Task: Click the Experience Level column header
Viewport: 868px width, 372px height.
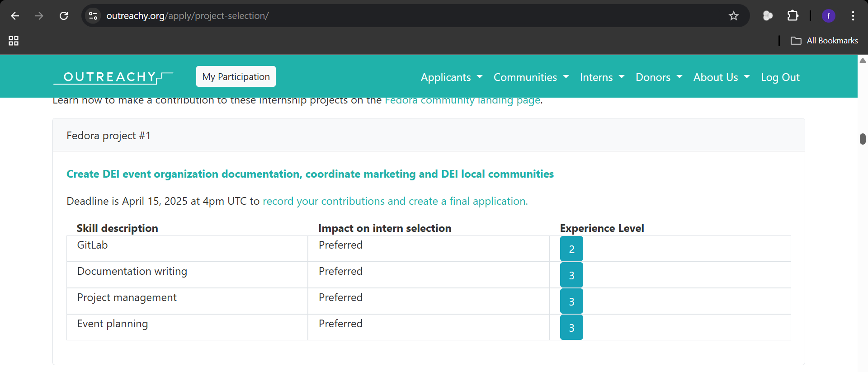Action: click(x=602, y=228)
